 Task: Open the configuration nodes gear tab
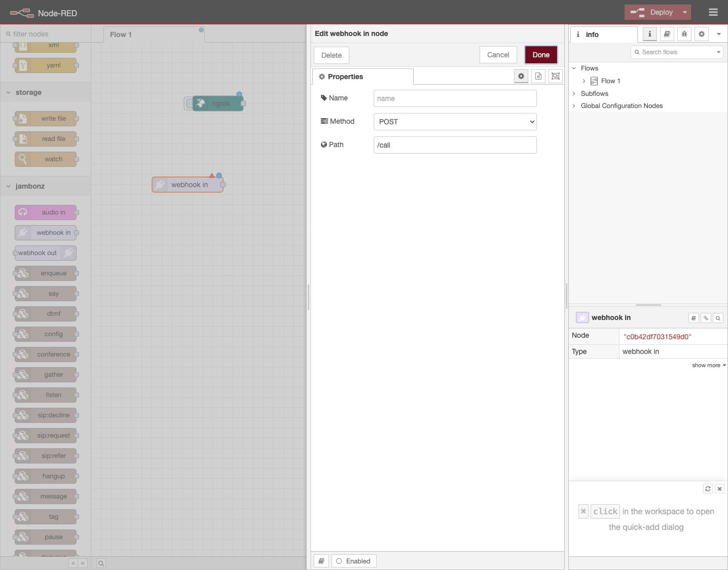[702, 34]
